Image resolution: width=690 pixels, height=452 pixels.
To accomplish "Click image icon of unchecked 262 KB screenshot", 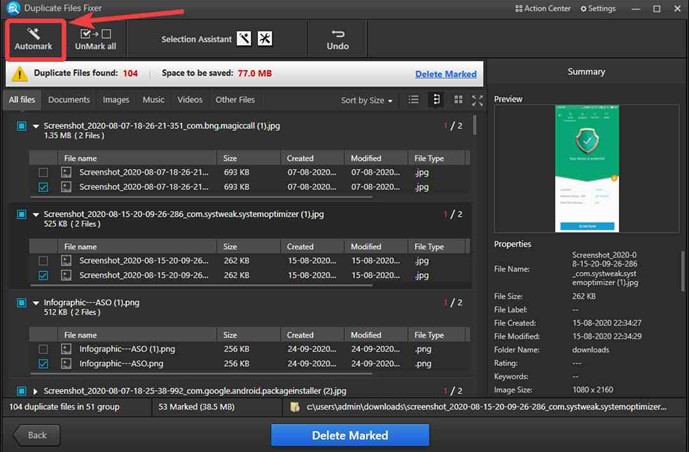I will coord(66,261).
